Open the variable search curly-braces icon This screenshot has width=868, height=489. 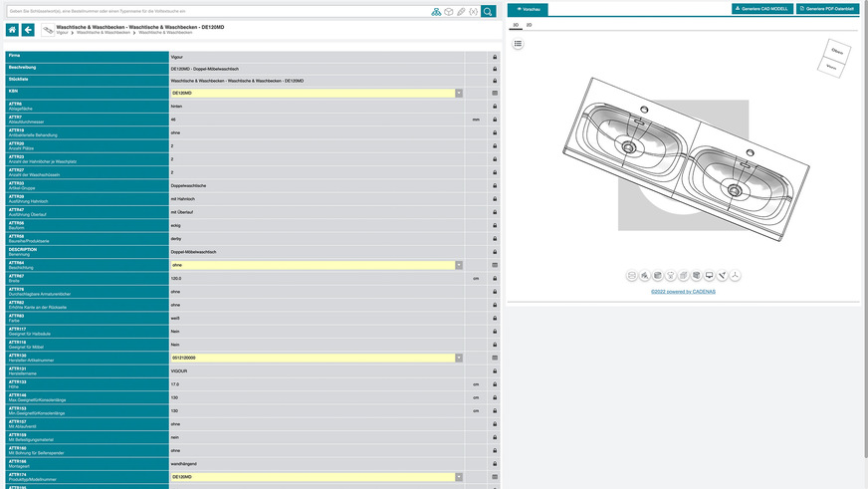point(472,11)
